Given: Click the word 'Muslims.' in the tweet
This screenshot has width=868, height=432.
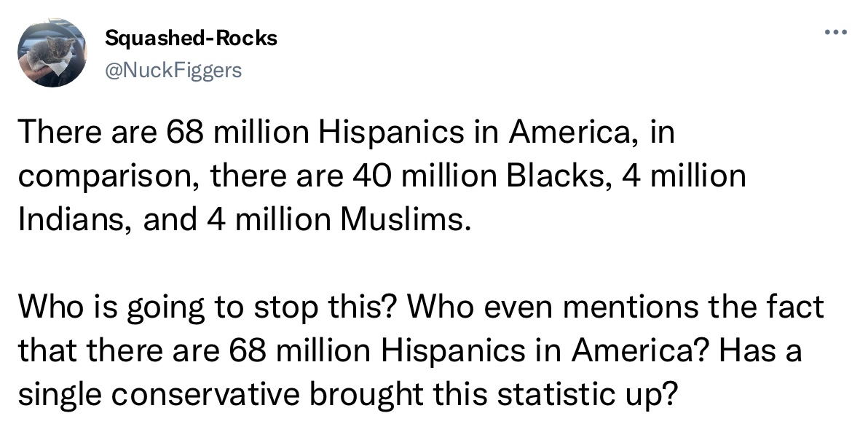Looking at the screenshot, I should coord(405,219).
